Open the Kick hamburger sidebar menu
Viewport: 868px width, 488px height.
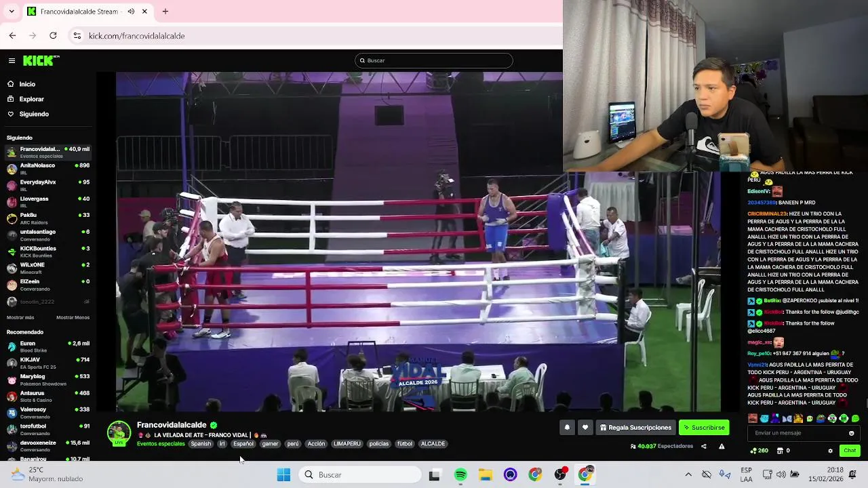tap(12, 60)
